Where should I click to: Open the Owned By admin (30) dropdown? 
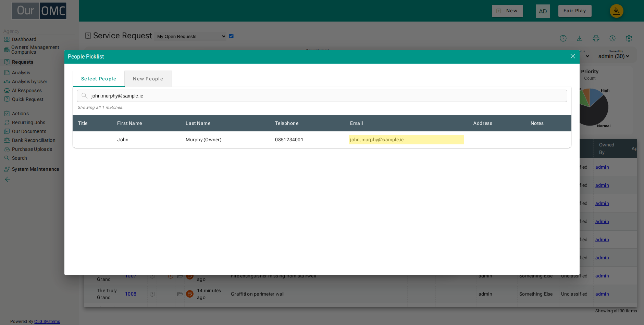click(614, 56)
